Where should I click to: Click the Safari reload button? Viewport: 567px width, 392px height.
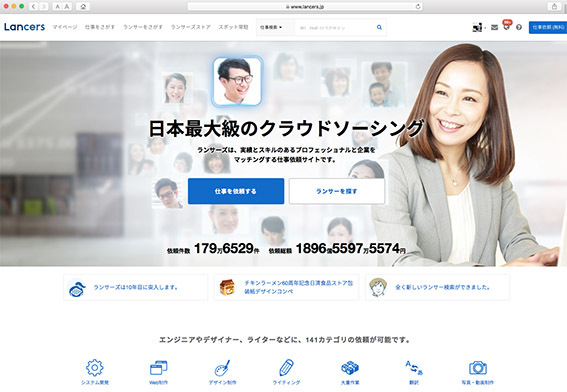[x=418, y=6]
